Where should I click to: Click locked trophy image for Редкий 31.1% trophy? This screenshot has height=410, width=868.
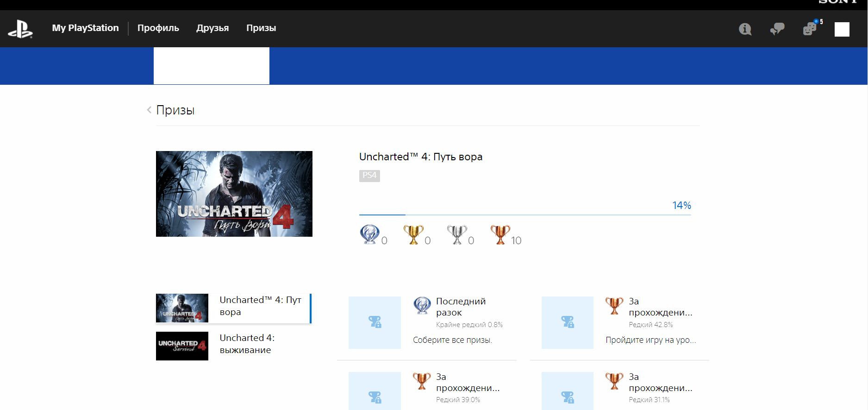point(568,391)
